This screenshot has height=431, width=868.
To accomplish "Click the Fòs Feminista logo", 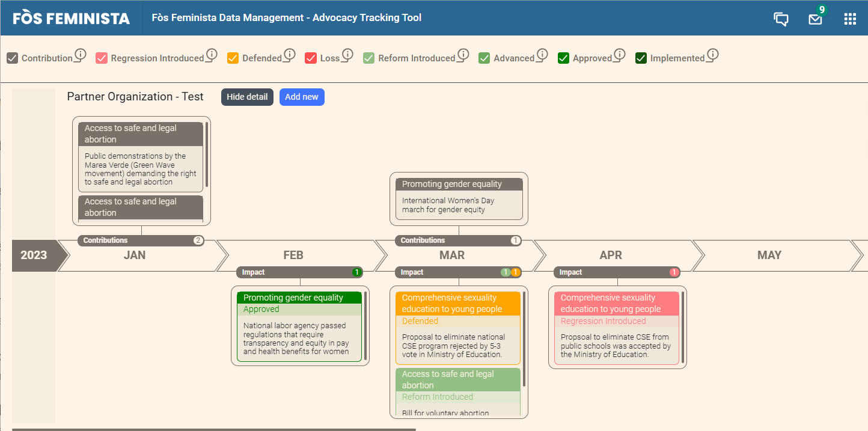I will (x=71, y=18).
